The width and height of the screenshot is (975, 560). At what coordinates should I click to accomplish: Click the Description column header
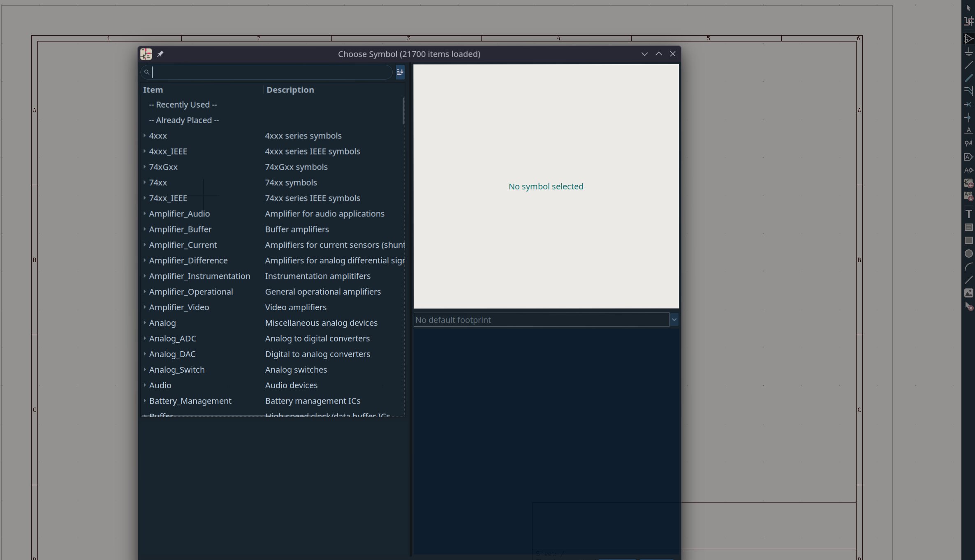[x=333, y=90]
